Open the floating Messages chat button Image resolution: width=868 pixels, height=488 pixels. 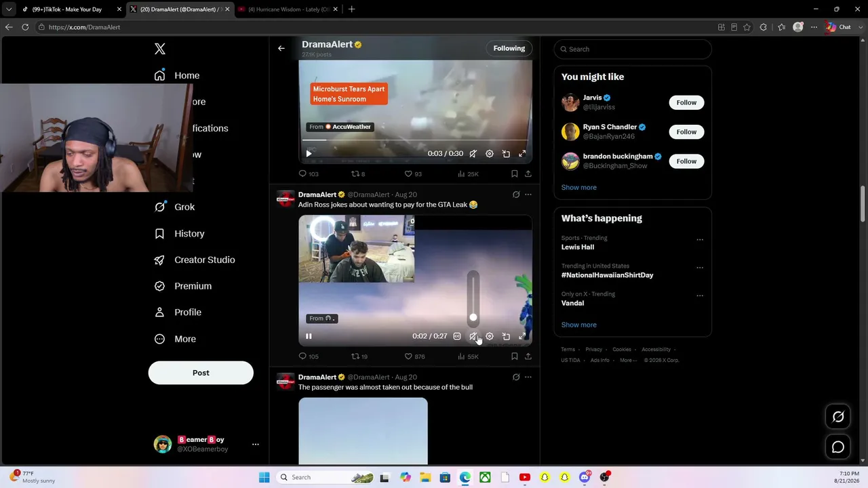coord(838,447)
